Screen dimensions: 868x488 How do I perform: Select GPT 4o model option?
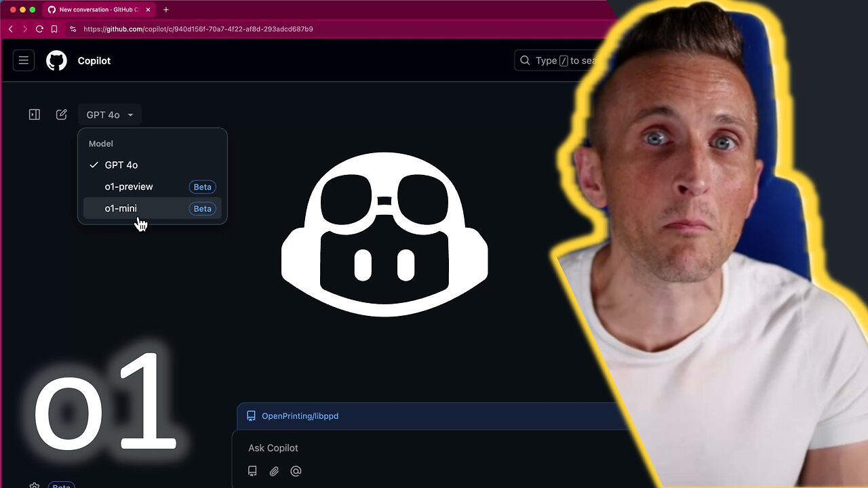(153, 165)
